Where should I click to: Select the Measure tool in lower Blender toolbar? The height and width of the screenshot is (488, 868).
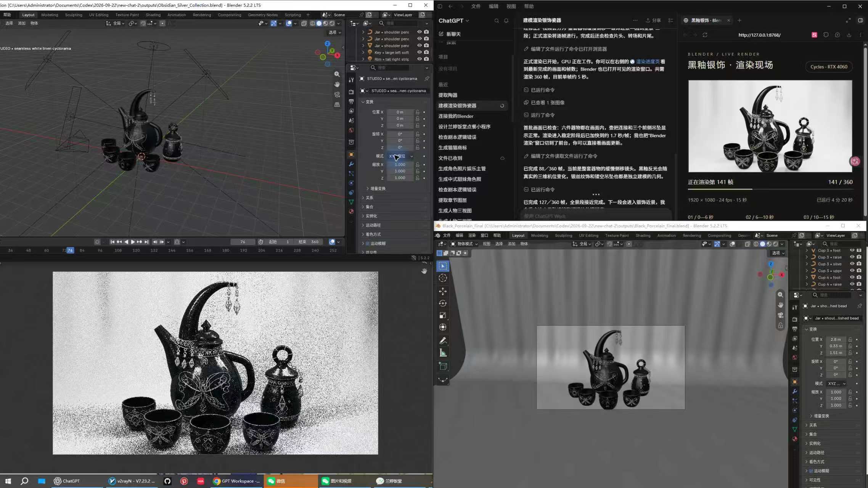443,353
